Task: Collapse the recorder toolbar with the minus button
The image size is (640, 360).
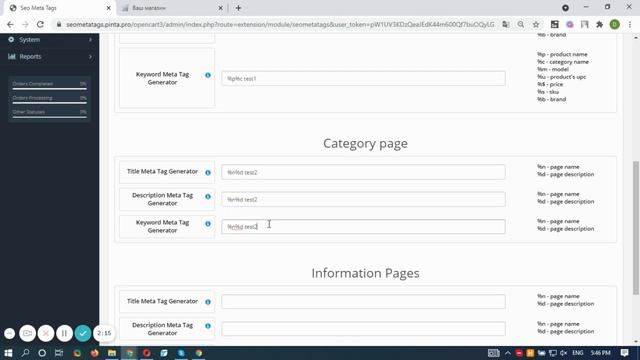Action: pyautogui.click(x=9, y=333)
